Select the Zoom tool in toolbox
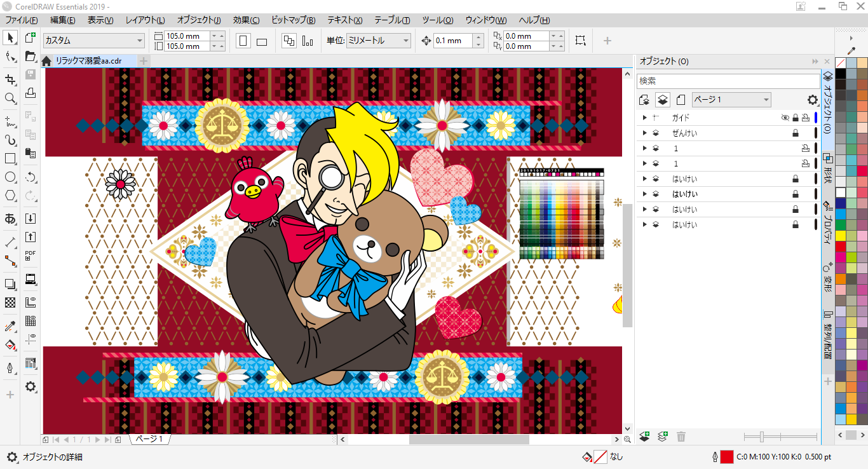This screenshot has height=469, width=868. click(10, 99)
